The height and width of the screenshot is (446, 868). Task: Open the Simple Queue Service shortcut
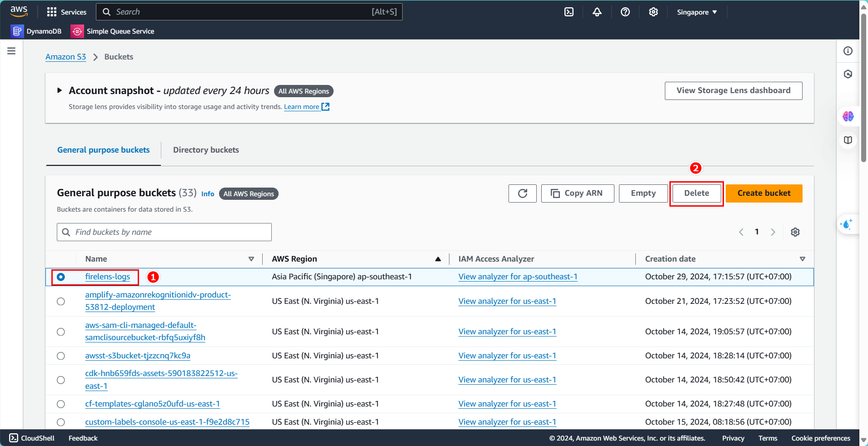click(x=113, y=31)
